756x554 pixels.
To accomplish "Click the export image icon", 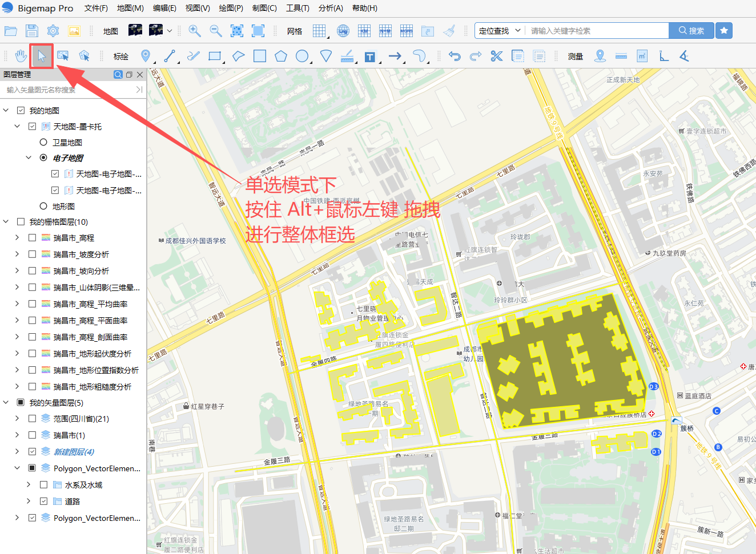I will [74, 31].
